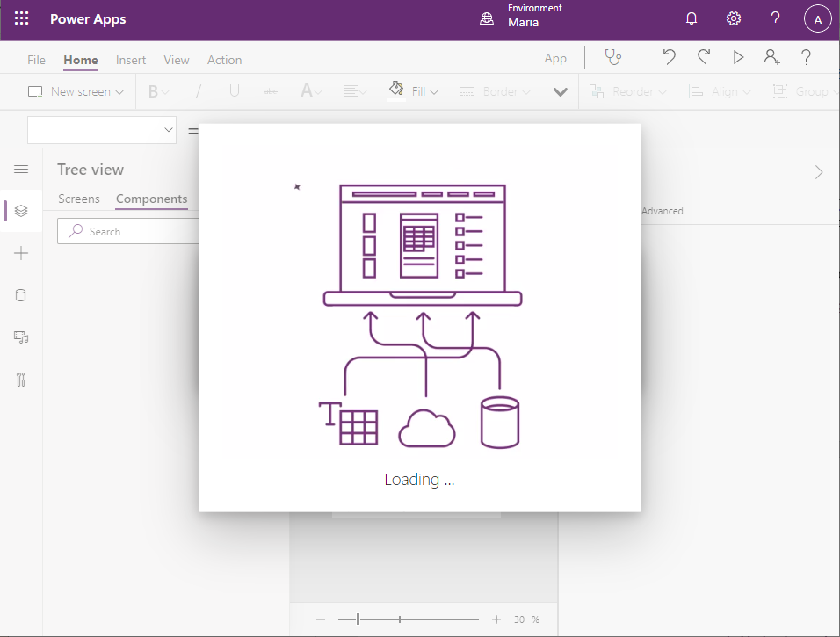Open the Insert plus pane
840x637 pixels.
click(x=21, y=253)
